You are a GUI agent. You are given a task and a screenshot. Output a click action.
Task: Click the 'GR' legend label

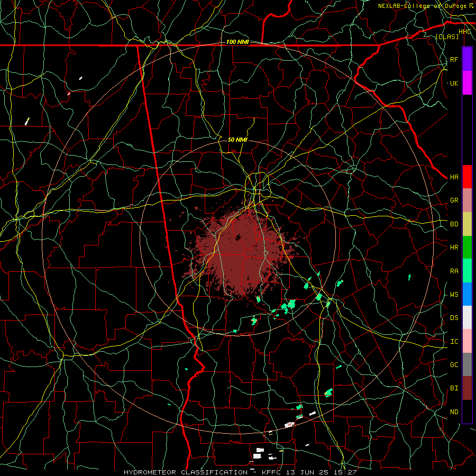tap(454, 200)
